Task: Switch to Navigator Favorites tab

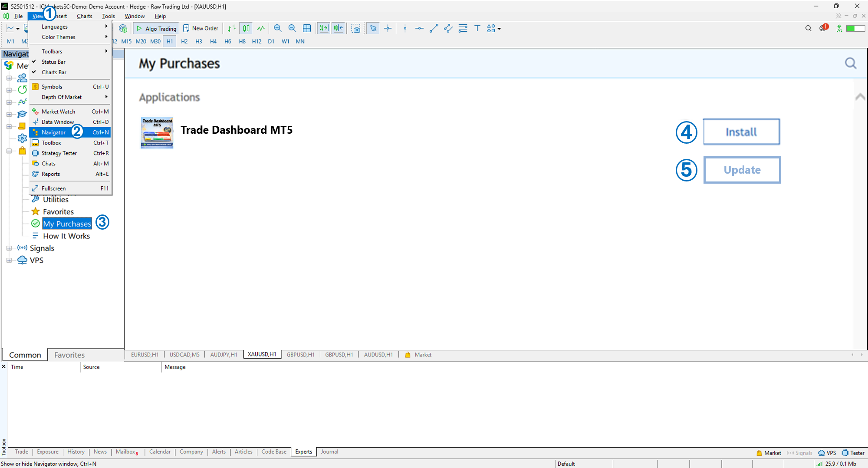Action: pos(69,355)
